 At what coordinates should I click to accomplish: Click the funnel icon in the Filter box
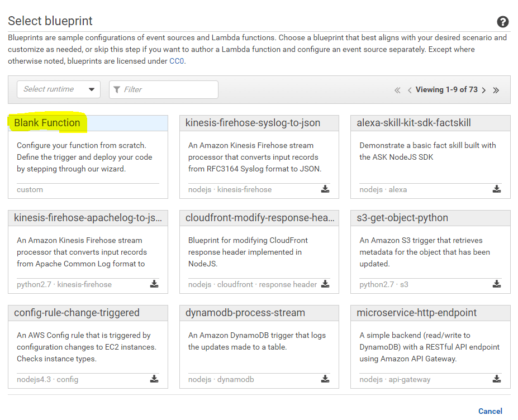coord(117,89)
